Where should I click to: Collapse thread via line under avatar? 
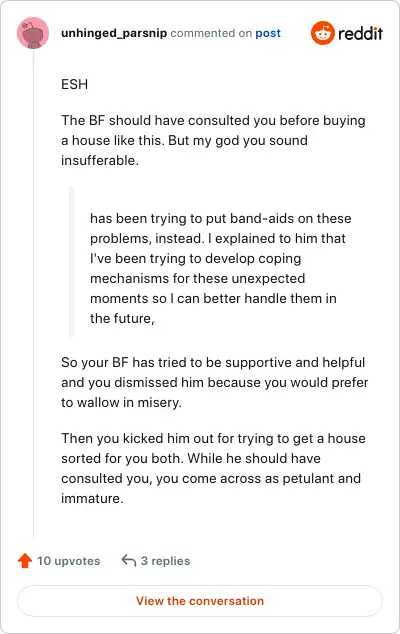pyautogui.click(x=33, y=293)
